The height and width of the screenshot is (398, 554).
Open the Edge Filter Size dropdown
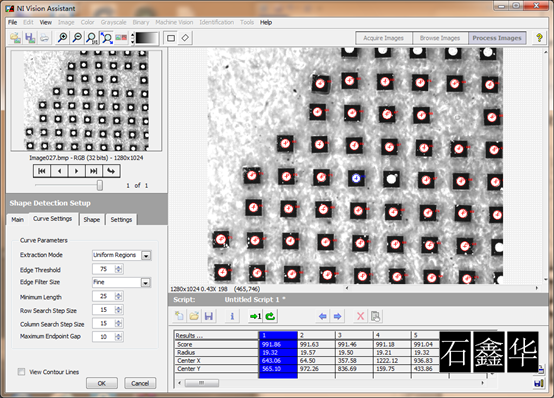pyautogui.click(x=146, y=282)
